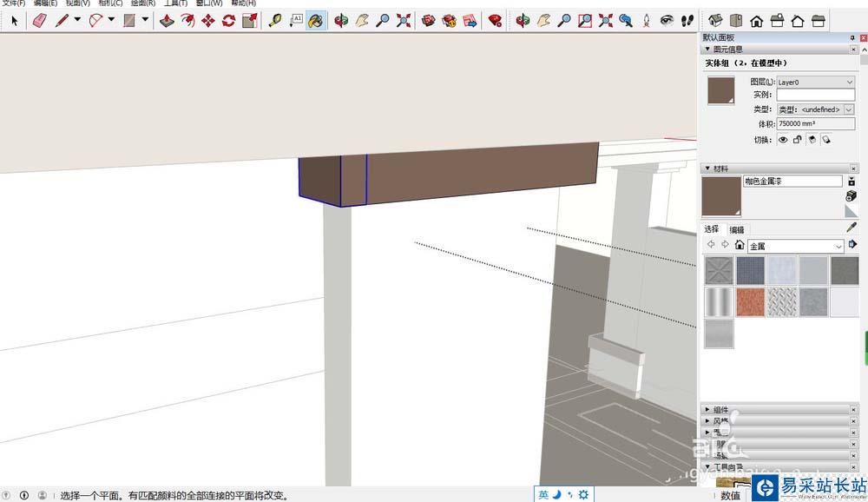Open the 窗口(W) menu
868x502 pixels.
(x=209, y=3)
